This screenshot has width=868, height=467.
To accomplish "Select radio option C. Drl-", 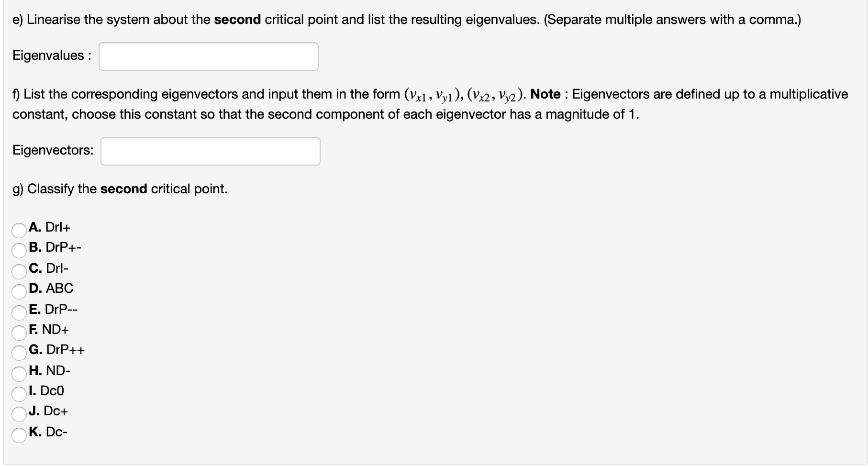I will point(18,271).
